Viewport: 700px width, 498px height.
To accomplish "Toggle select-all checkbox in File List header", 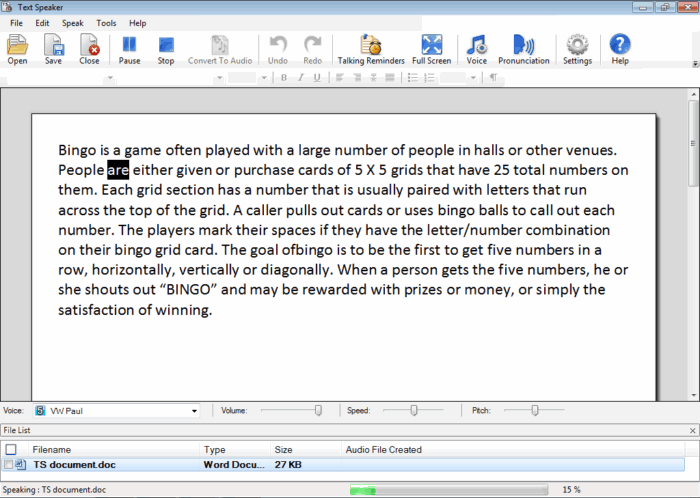I will point(11,450).
